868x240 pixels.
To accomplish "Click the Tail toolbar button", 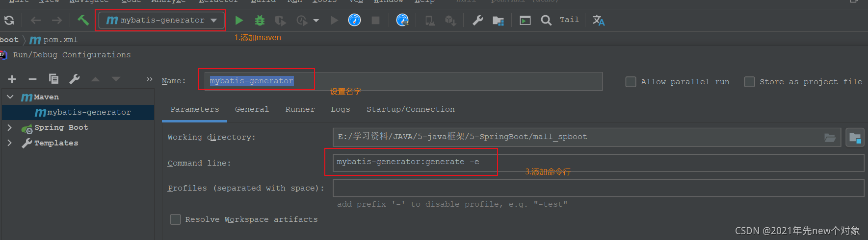I will click(569, 20).
